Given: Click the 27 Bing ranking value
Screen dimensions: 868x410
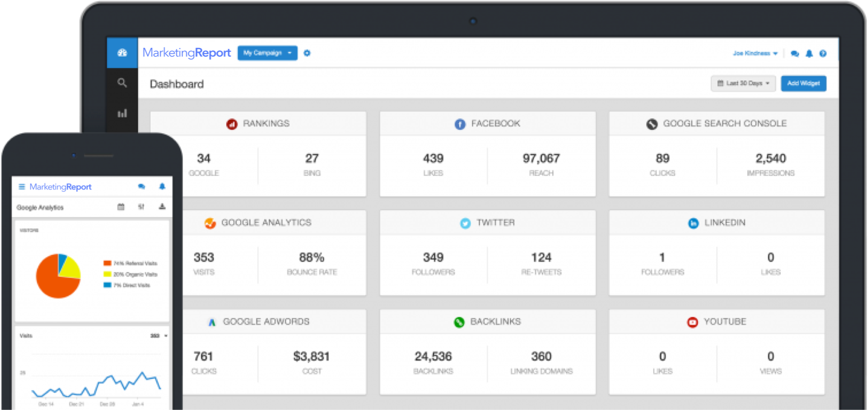Looking at the screenshot, I should point(312,159).
